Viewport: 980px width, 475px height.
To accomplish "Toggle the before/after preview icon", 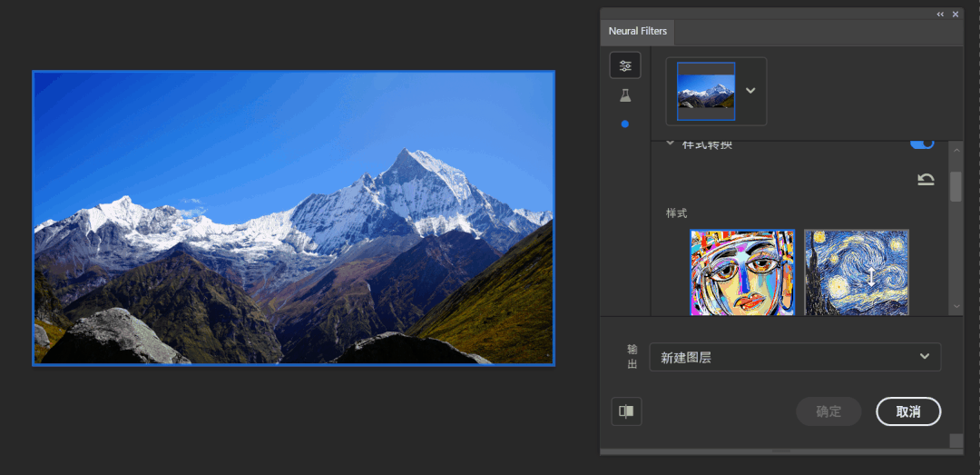I will [x=626, y=411].
